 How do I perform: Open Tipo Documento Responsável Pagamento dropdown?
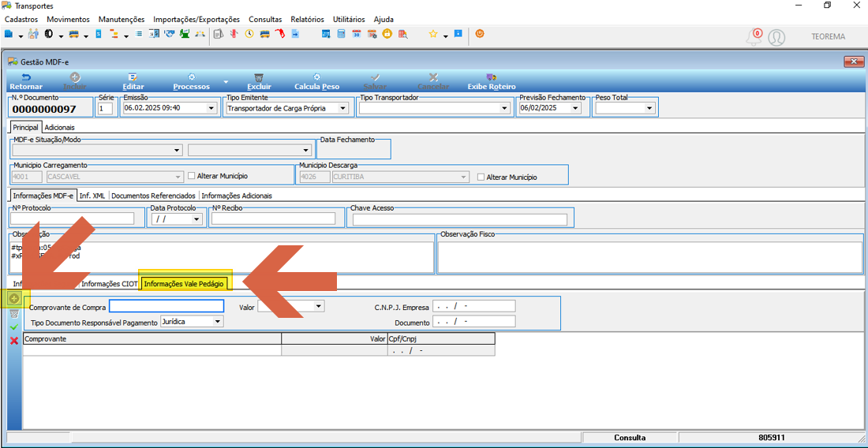click(x=218, y=321)
